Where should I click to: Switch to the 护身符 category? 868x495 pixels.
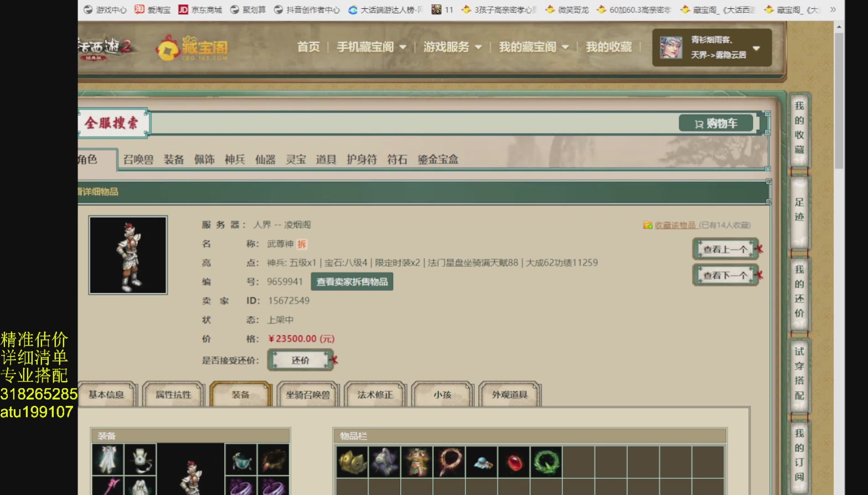pos(361,159)
